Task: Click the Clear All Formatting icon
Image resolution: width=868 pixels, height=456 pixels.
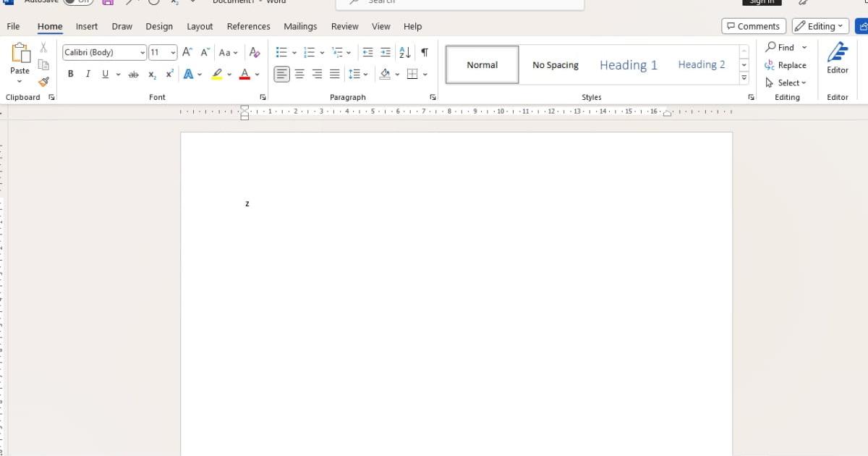Action: point(254,52)
